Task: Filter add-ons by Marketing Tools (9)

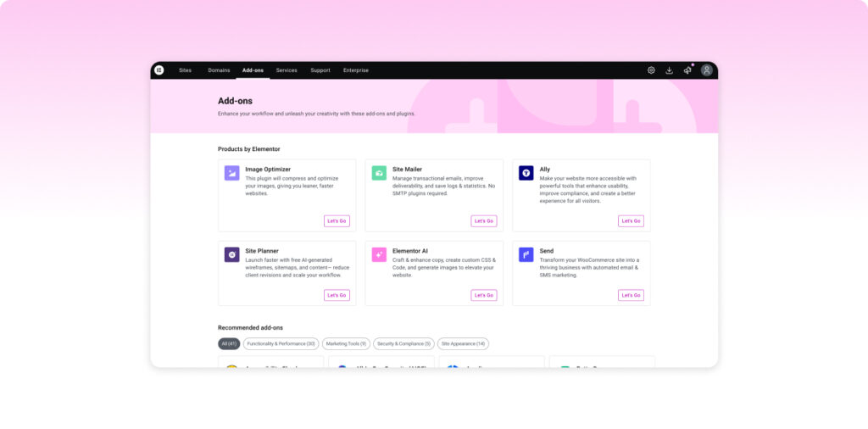Action: pyautogui.click(x=346, y=343)
